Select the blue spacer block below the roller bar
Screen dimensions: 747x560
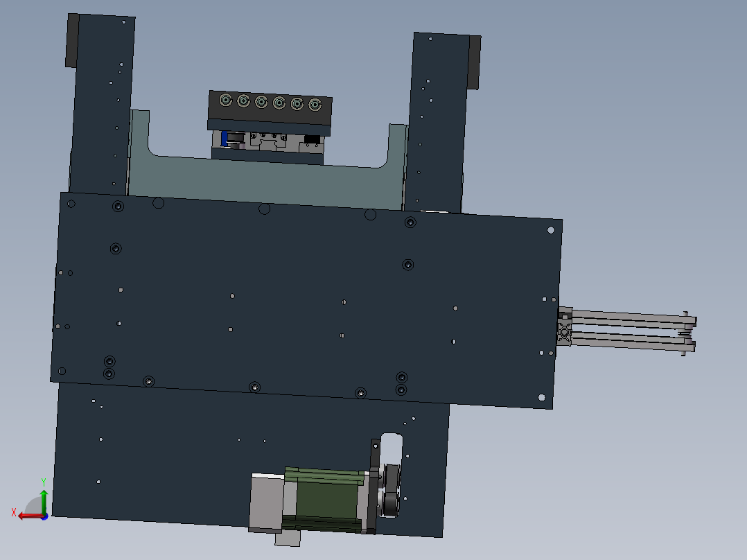pyautogui.click(x=224, y=139)
